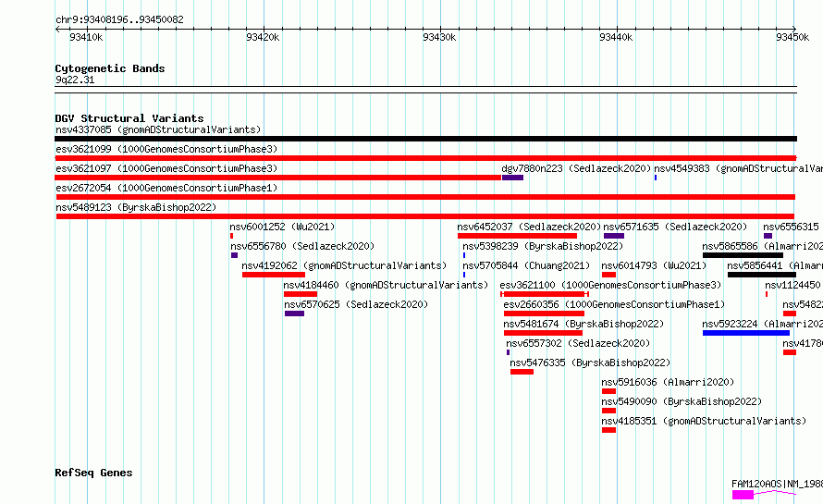Select the red nsv5481674 variant bar

543,333
